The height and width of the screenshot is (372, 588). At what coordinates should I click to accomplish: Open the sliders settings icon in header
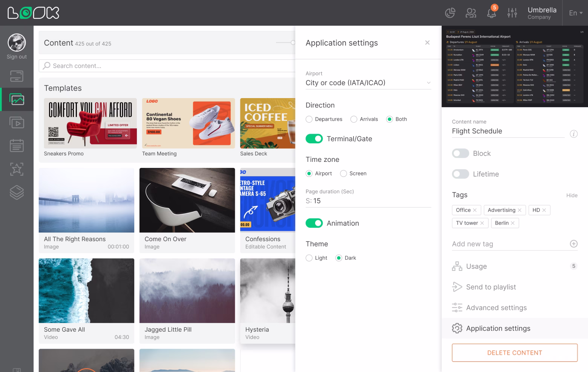512,13
